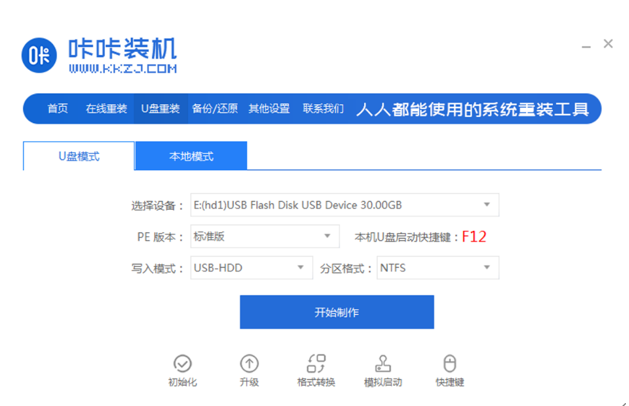Open the PE 版本 标准版 dropdown
The width and height of the screenshot is (629, 406).
pos(265,236)
